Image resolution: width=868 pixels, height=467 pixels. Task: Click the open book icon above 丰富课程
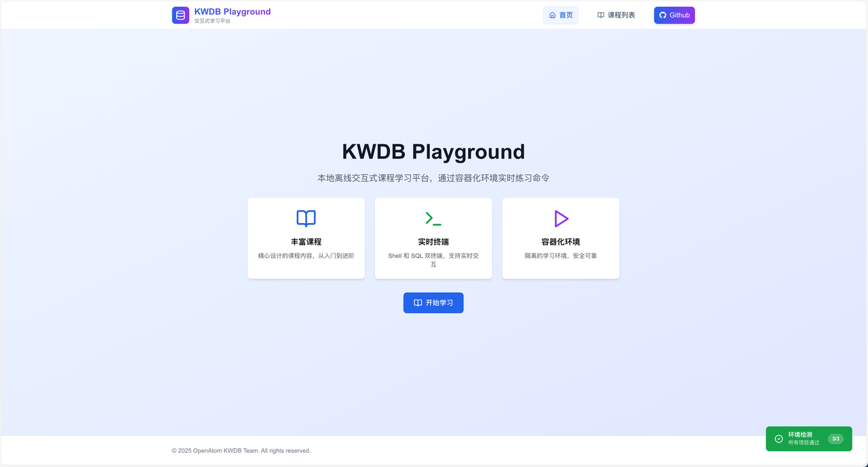coord(306,218)
